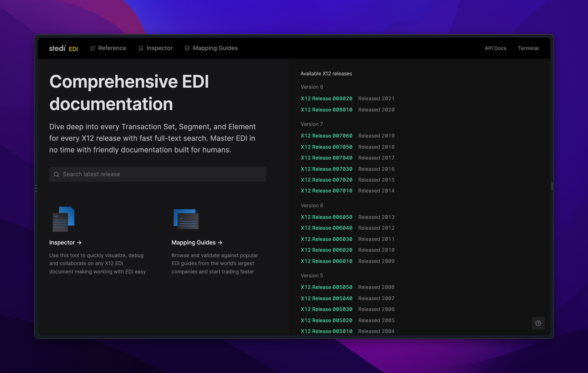Click Inspector description starting 'Use this tool'
The image size is (588, 373).
(x=98, y=263)
